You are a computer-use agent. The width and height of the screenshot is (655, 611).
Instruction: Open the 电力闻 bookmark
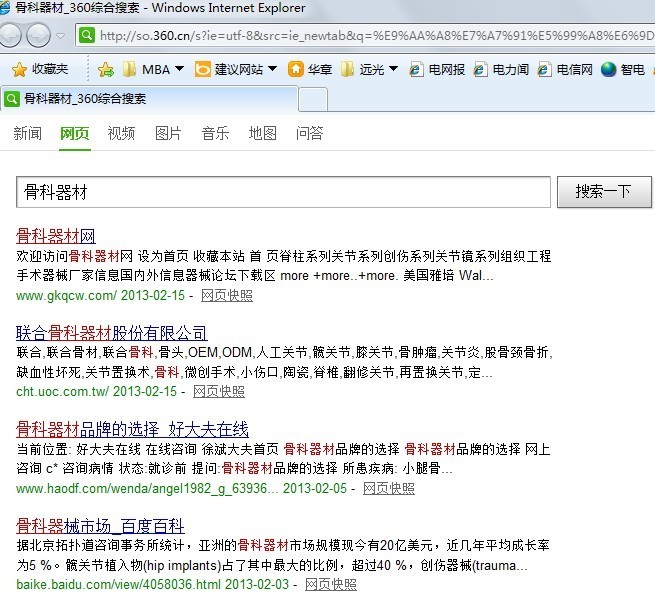tap(501, 69)
